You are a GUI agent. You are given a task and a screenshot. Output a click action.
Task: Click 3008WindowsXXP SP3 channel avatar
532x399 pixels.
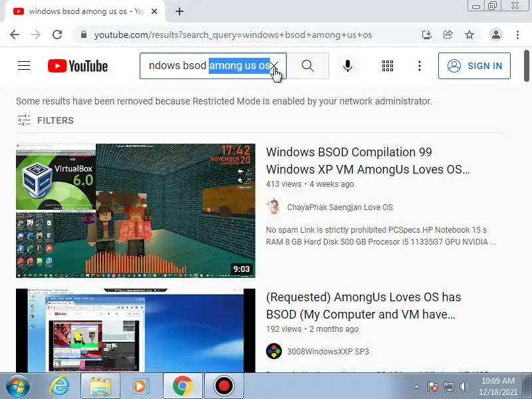[x=274, y=351]
